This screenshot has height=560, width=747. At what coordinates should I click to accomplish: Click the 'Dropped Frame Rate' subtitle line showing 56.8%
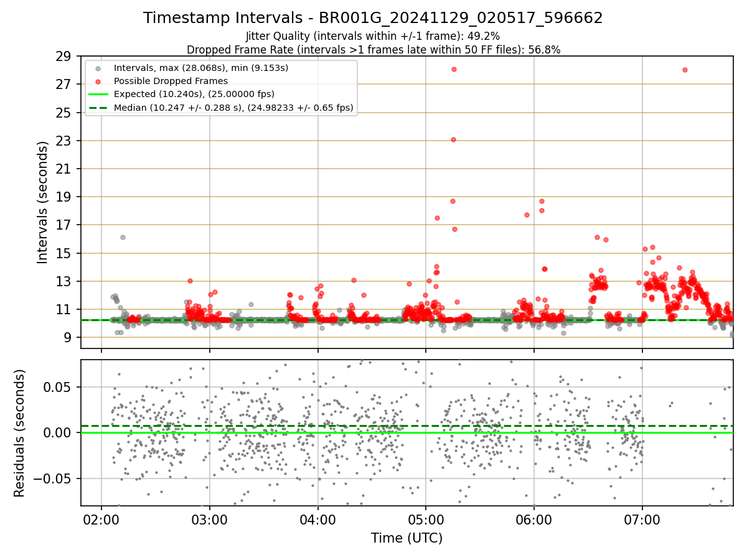point(373,50)
